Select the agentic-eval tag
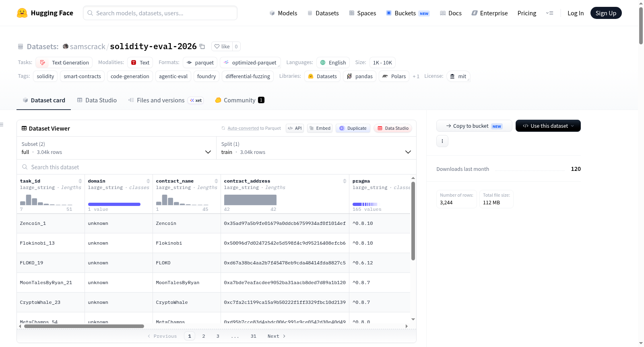 173,76
